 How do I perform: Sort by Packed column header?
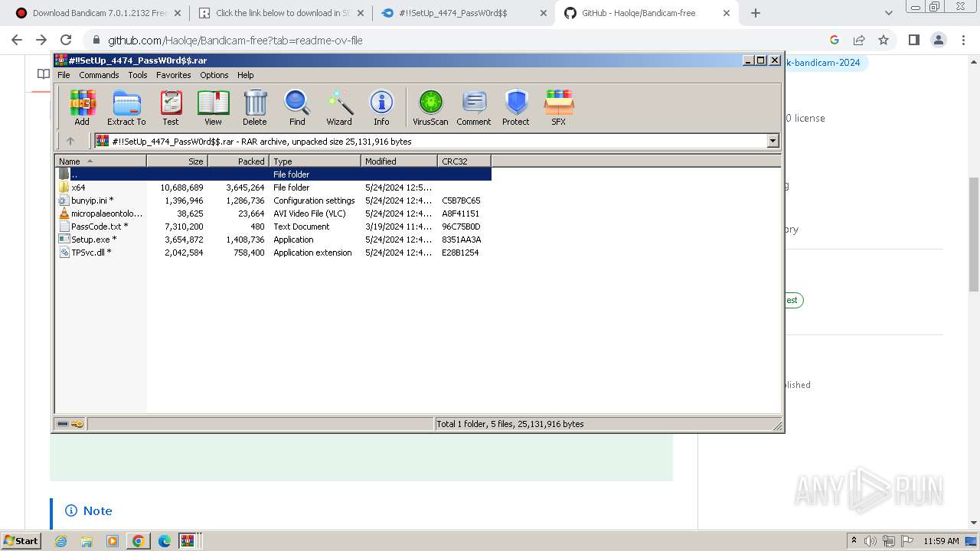click(238, 161)
